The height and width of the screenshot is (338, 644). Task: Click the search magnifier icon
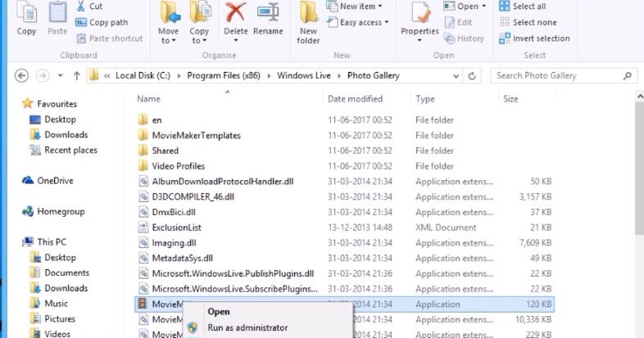pyautogui.click(x=627, y=75)
